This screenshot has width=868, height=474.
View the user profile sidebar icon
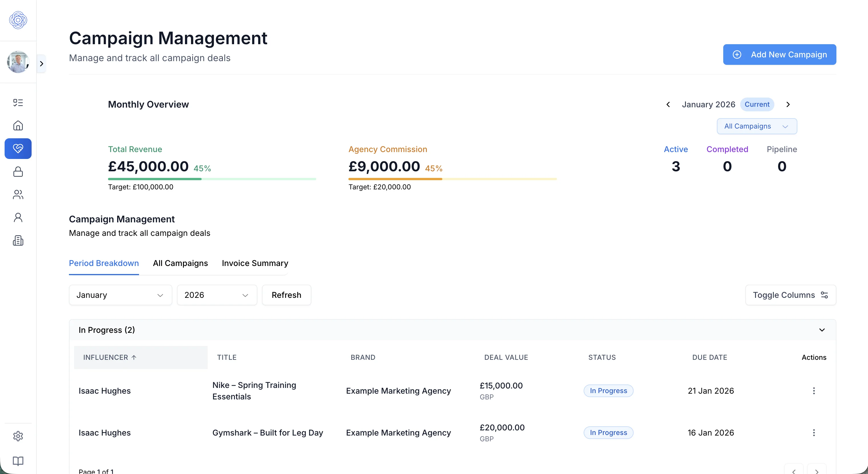click(x=18, y=217)
